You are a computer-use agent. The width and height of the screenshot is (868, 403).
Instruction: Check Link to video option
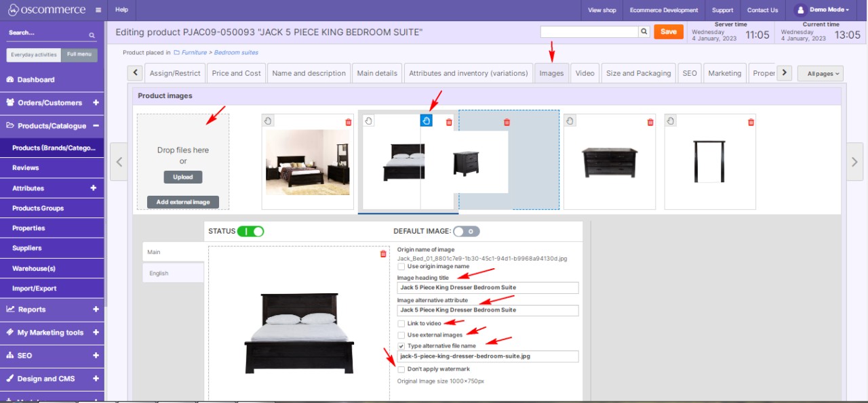click(401, 324)
